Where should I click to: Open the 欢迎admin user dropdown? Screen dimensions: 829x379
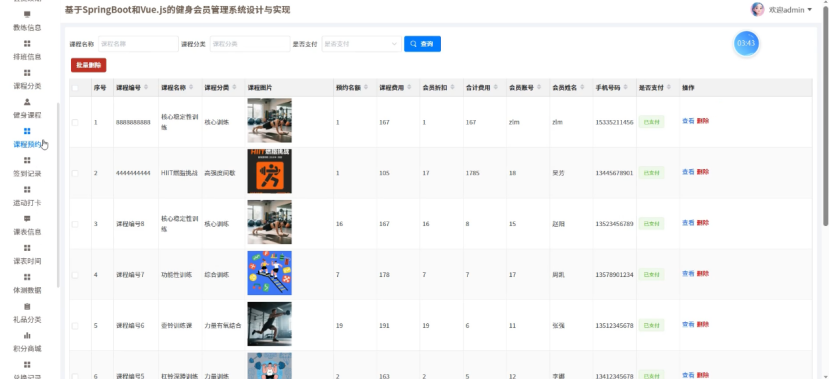(790, 10)
